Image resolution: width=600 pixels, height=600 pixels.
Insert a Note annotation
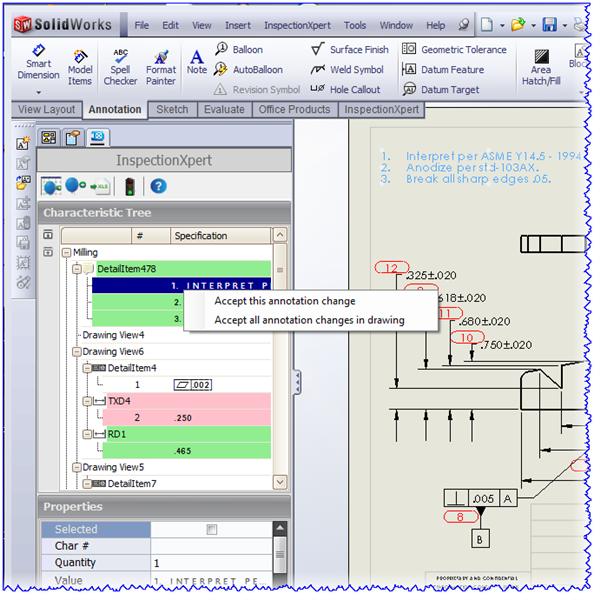click(x=197, y=62)
